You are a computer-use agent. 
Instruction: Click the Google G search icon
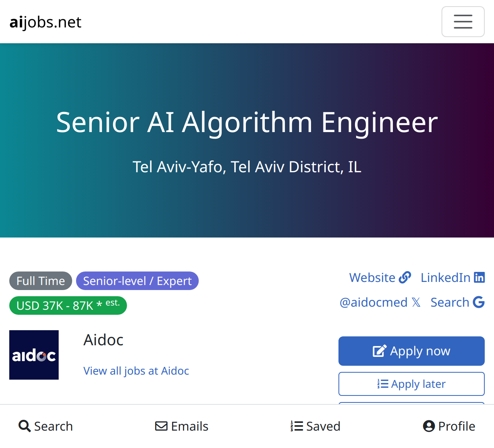[479, 302]
